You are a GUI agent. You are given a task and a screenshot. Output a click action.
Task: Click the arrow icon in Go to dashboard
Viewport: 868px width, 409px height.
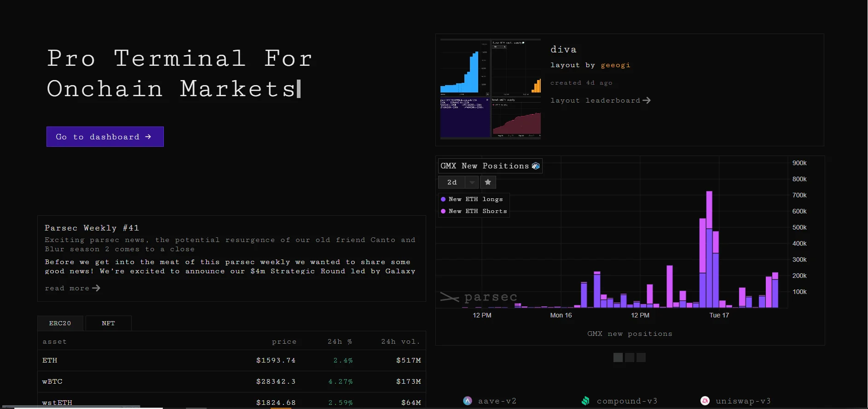point(148,137)
